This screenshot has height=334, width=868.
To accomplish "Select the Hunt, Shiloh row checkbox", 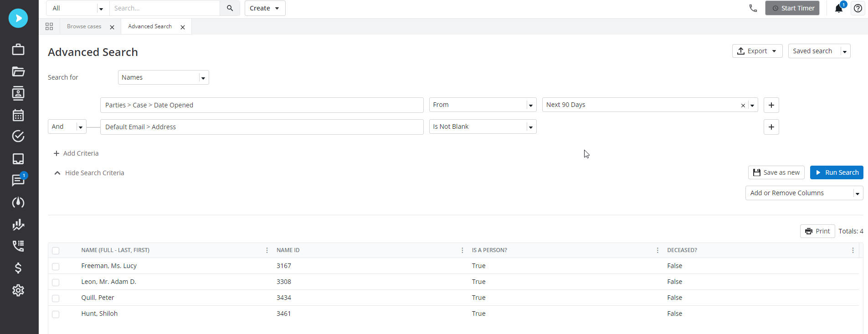I will tap(56, 314).
